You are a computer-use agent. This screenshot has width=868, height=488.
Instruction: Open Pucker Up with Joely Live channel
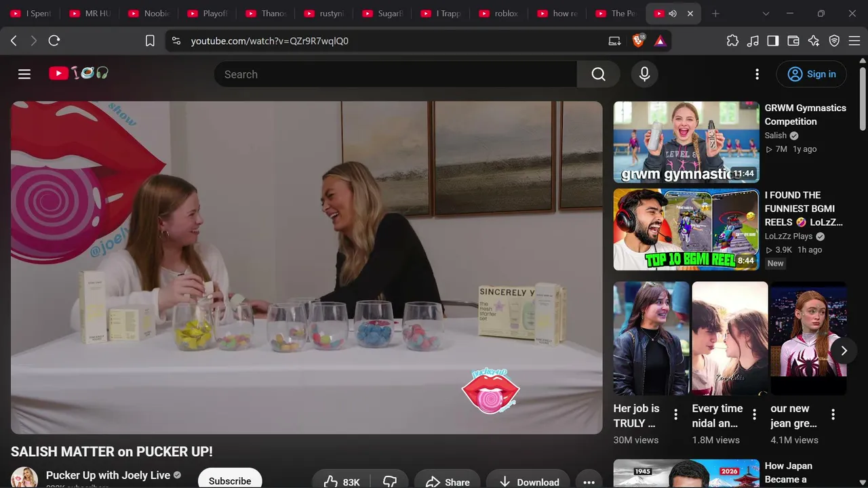108,475
